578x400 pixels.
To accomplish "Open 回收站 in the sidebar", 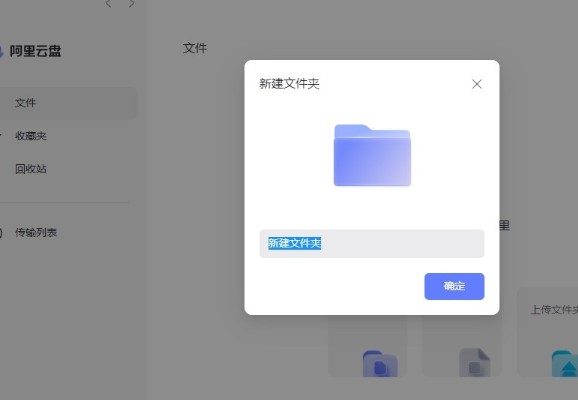I will [x=31, y=169].
